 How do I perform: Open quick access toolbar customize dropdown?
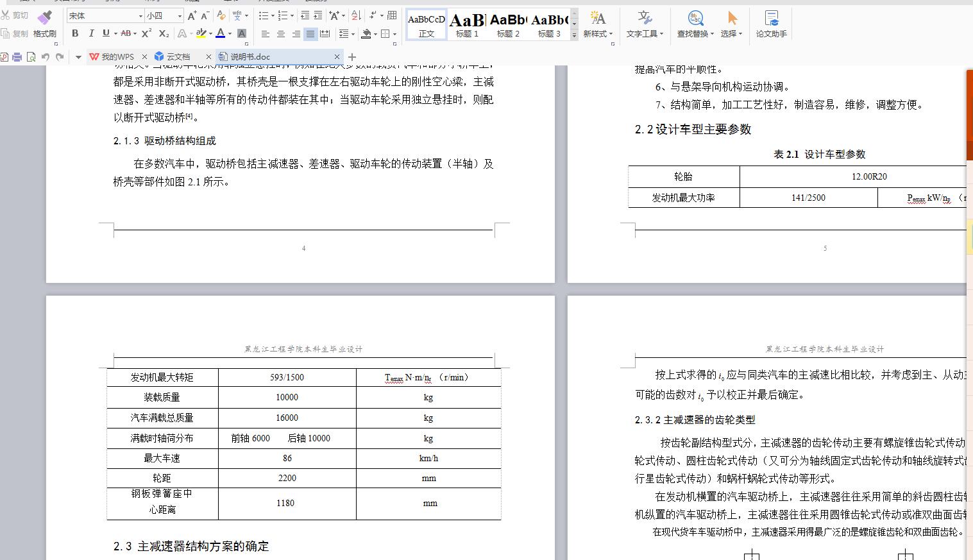[x=78, y=57]
